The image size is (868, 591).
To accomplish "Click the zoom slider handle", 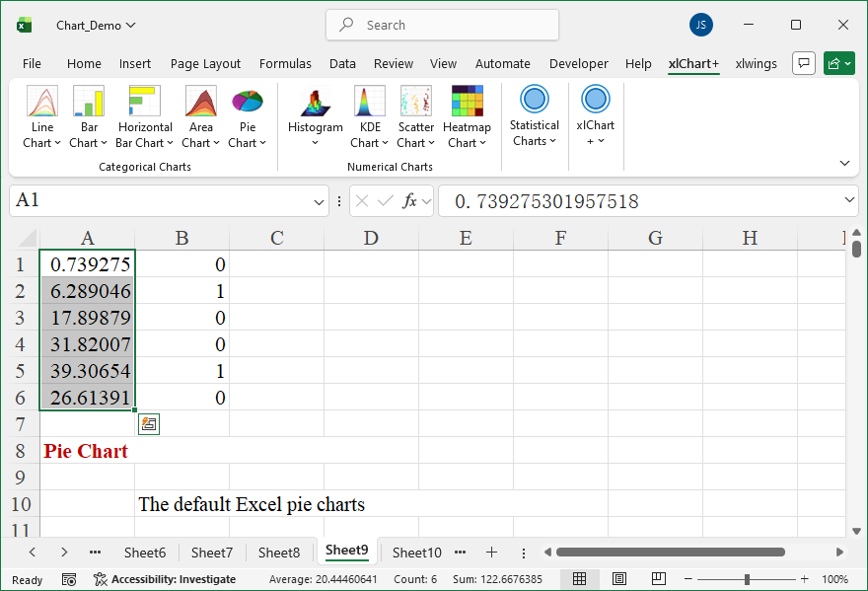I will tap(747, 579).
